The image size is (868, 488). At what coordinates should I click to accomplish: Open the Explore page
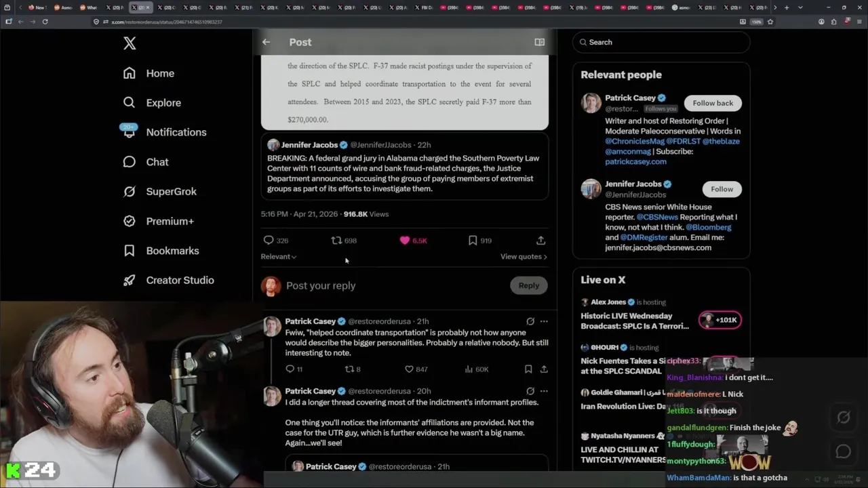click(152, 103)
